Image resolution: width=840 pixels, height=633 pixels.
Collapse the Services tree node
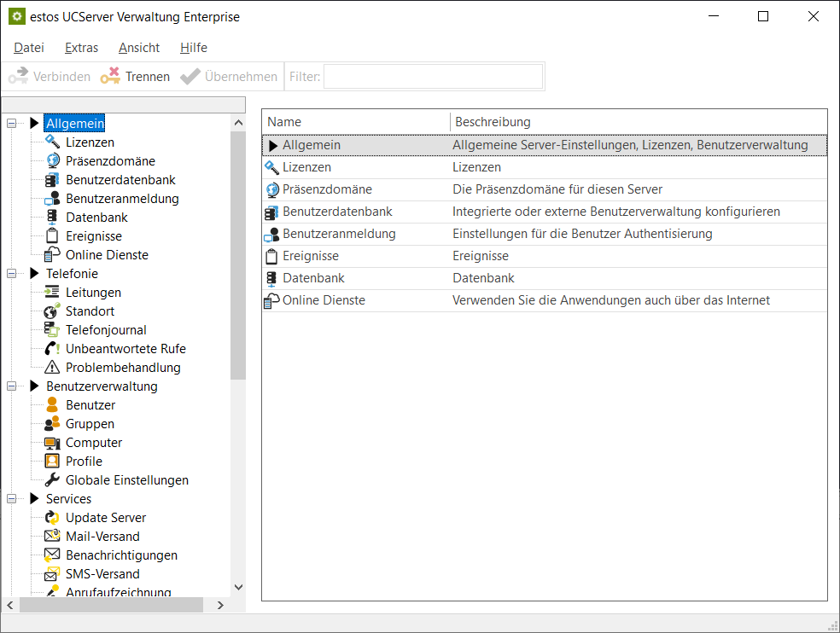(12, 499)
